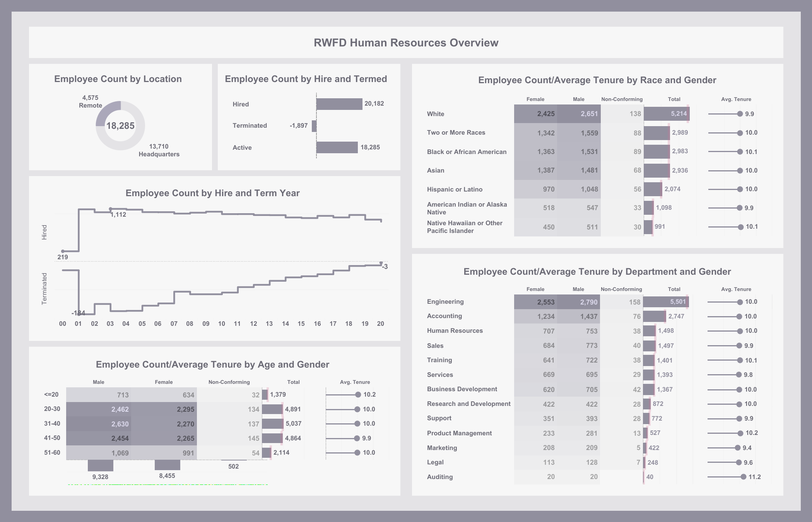Select the 31-40 Male cell showing 2,630
The height and width of the screenshot is (522, 812).
point(99,424)
